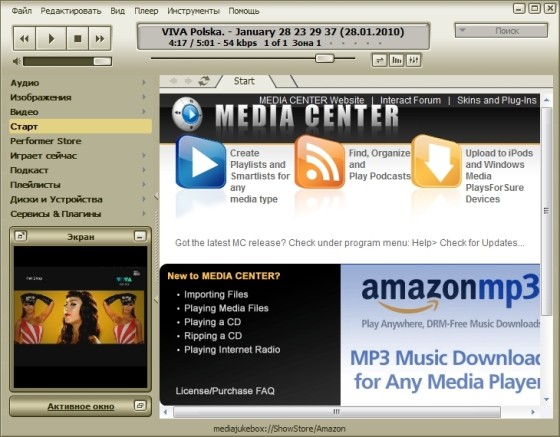Screen dimensions: 560x437
Task: Go forward in browser pane
Action: 188,81
